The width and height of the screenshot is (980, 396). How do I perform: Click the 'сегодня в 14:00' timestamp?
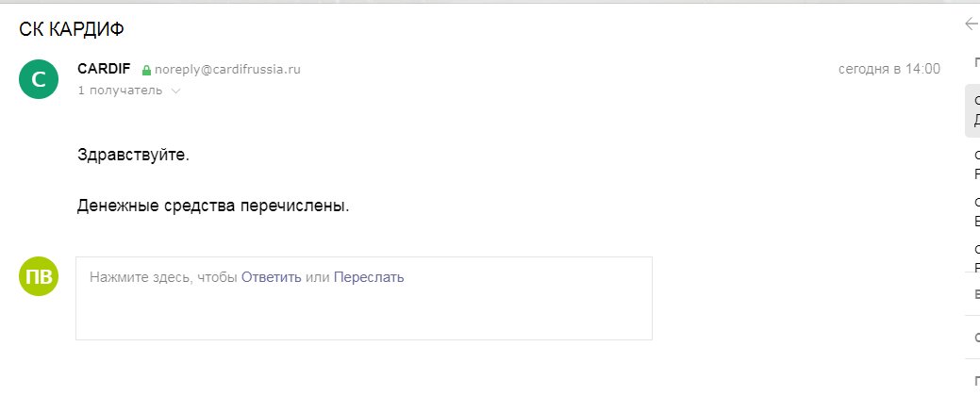pos(889,69)
